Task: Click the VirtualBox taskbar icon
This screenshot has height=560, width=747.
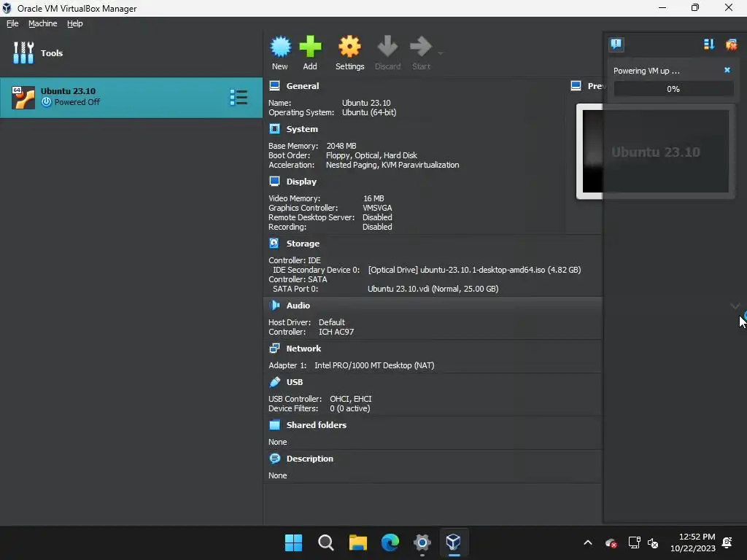Action: pyautogui.click(x=454, y=542)
